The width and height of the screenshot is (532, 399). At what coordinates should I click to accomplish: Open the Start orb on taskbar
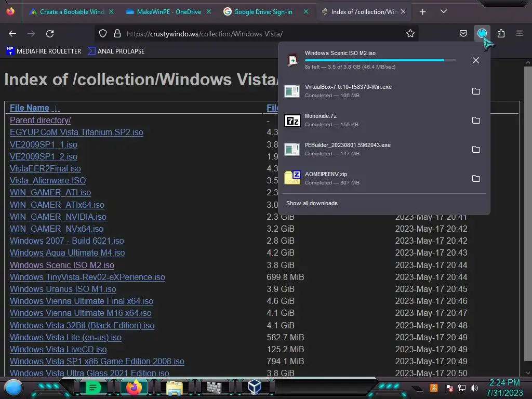coord(14,388)
